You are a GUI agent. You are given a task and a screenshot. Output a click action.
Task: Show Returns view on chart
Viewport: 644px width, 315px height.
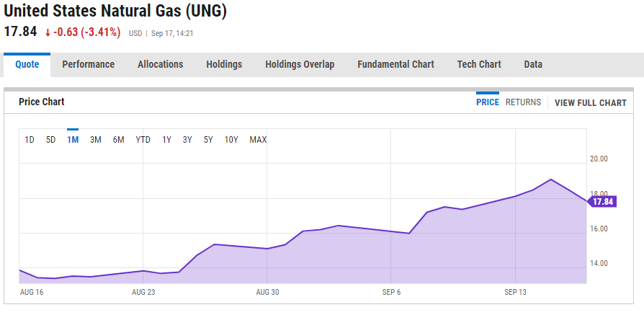[523, 102]
